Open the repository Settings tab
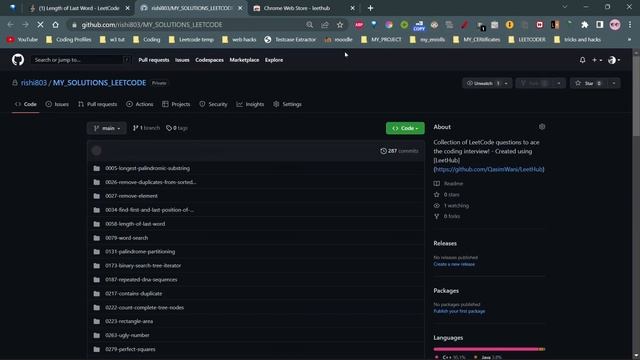Image resolution: width=640 pixels, height=360 pixels. (287, 104)
